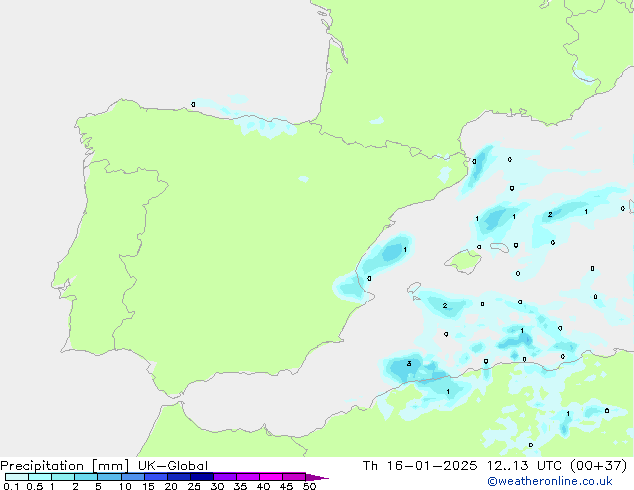Click the legend label '25'
Screen dimensions: 634x490
[x=194, y=486]
